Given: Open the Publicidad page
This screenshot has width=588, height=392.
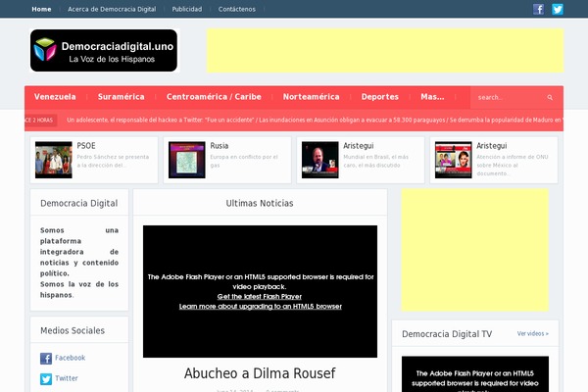Looking at the screenshot, I should [187, 9].
